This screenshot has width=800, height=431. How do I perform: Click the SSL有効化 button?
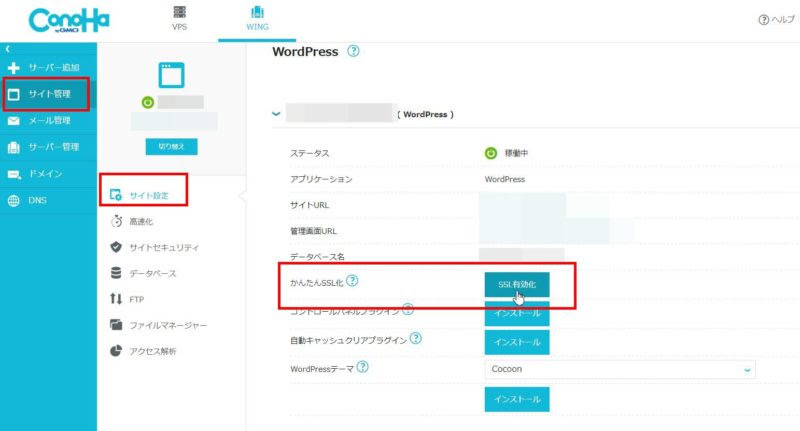point(516,285)
